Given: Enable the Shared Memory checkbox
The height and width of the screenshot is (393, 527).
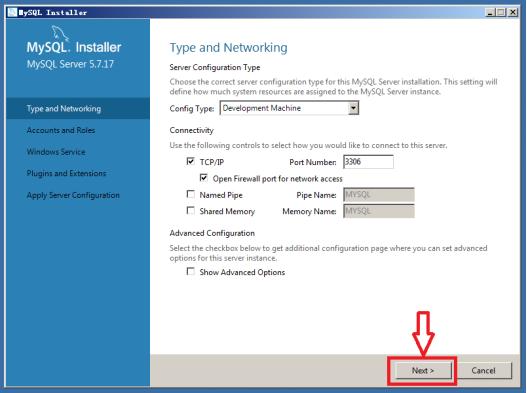Looking at the screenshot, I should coord(191,211).
